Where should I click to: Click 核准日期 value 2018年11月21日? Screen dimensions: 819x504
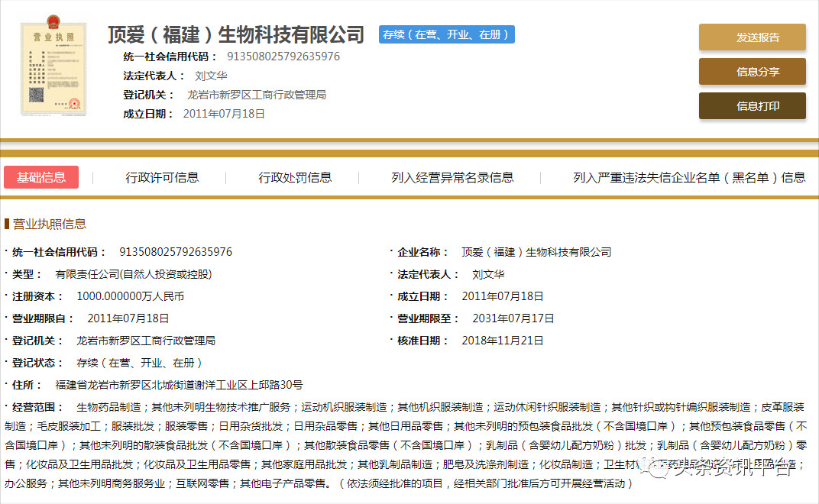point(503,341)
